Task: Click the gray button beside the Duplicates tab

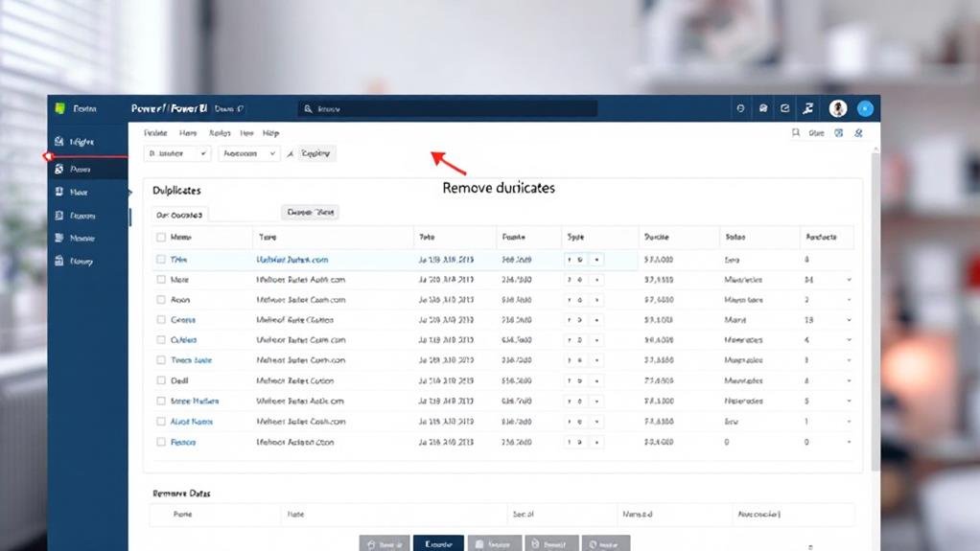Action: (310, 213)
